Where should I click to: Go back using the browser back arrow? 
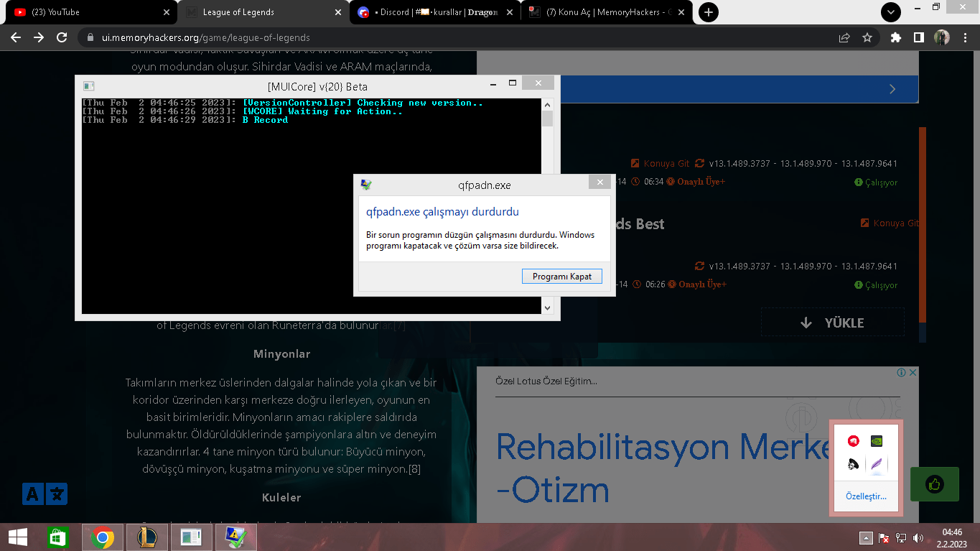(16, 37)
